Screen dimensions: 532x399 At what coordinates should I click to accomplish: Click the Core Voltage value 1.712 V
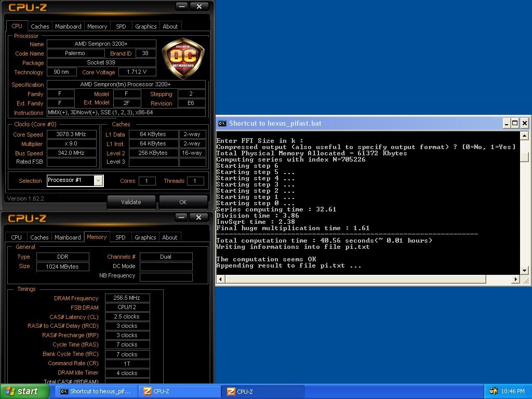click(x=137, y=72)
